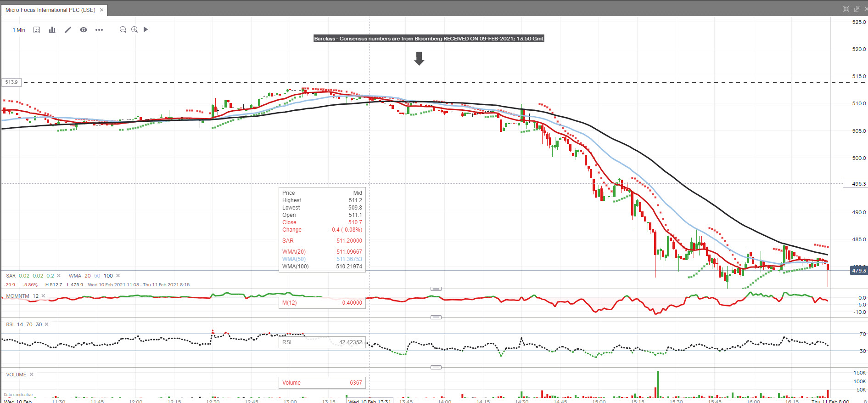
Task: Remove the MOMNTM indicator
Action: pos(44,296)
